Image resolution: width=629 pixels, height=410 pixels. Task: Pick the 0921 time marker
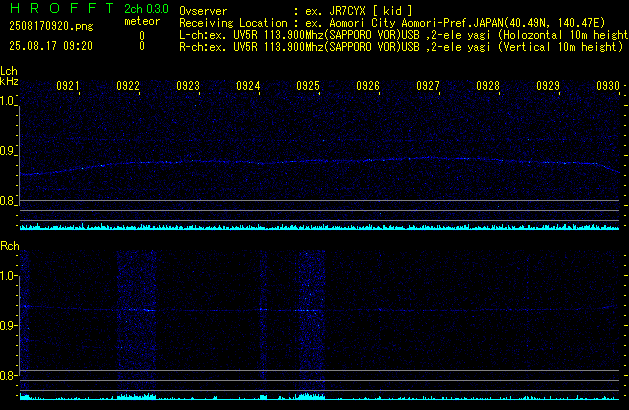(68, 86)
